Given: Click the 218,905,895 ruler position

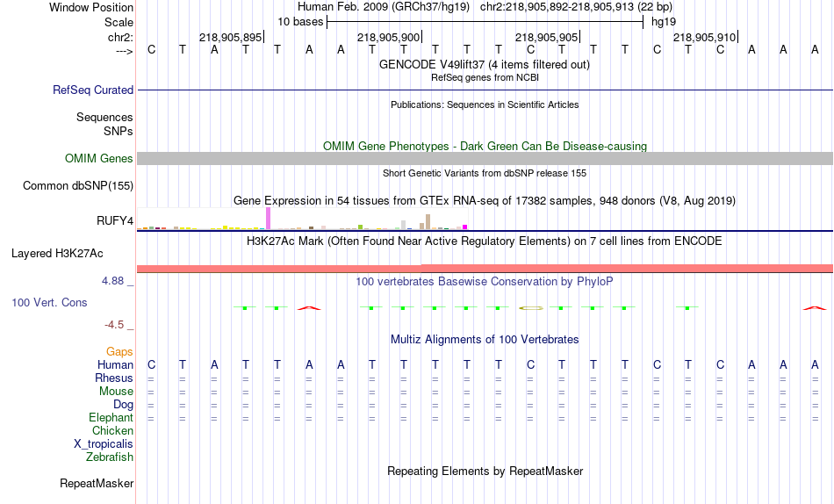Looking at the screenshot, I should click(x=231, y=37).
